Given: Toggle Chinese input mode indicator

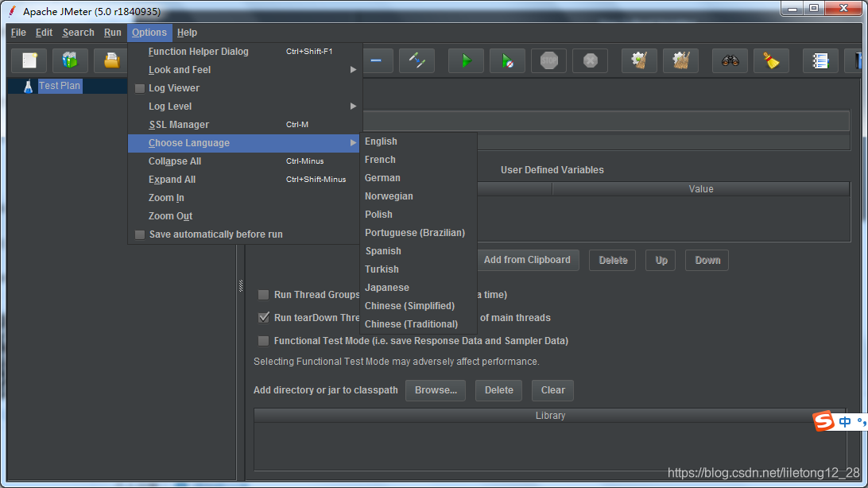Looking at the screenshot, I should (x=845, y=422).
